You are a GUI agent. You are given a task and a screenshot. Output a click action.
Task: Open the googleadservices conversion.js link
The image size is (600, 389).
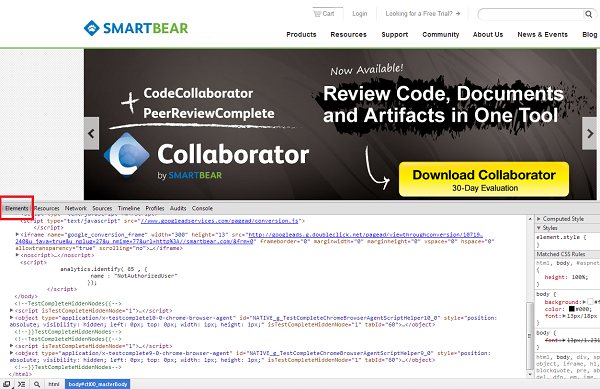pos(220,221)
